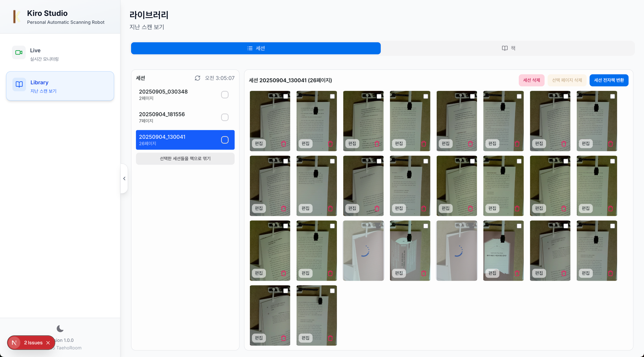Switch to the 책 tab
This screenshot has width=644, height=357.
(x=508, y=48)
